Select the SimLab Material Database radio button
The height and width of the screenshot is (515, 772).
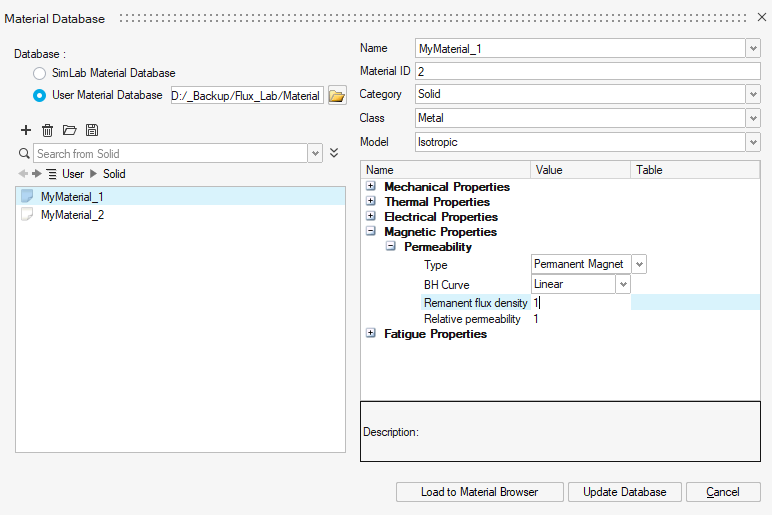pyautogui.click(x=39, y=73)
